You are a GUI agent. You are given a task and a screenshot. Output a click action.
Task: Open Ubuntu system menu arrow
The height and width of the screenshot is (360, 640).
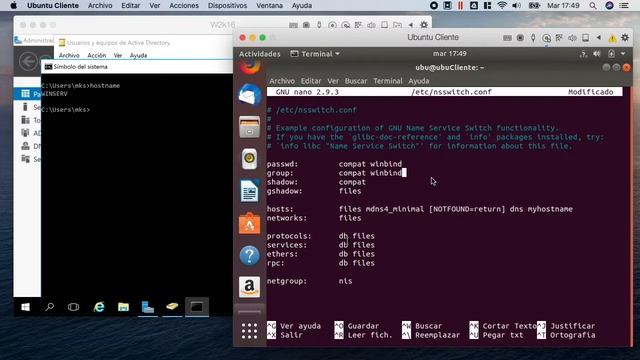(623, 53)
